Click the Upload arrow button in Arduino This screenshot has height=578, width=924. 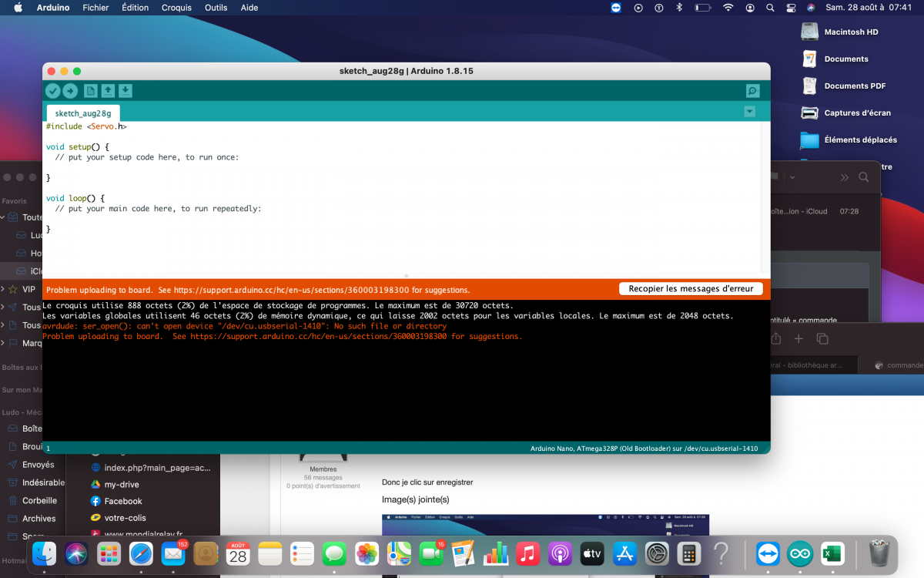tap(70, 91)
